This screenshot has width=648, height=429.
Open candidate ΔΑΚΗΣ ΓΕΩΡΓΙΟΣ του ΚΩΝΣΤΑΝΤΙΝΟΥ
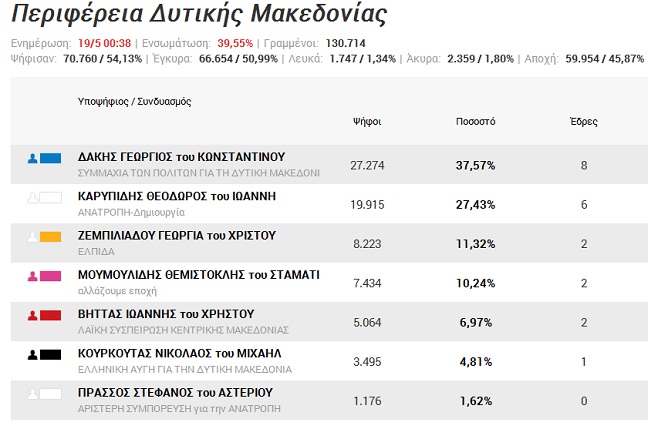[x=182, y=157]
